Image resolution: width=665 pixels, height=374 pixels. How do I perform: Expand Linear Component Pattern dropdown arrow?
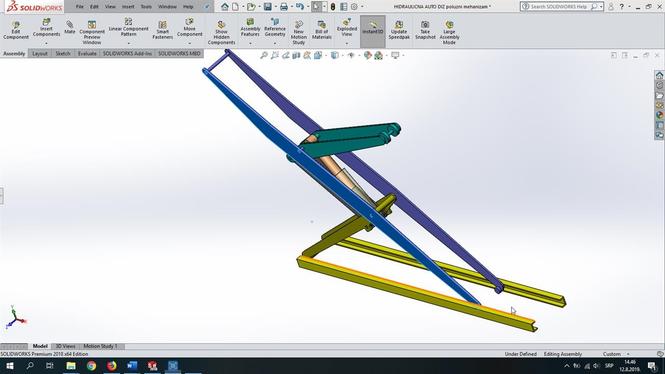point(129,43)
